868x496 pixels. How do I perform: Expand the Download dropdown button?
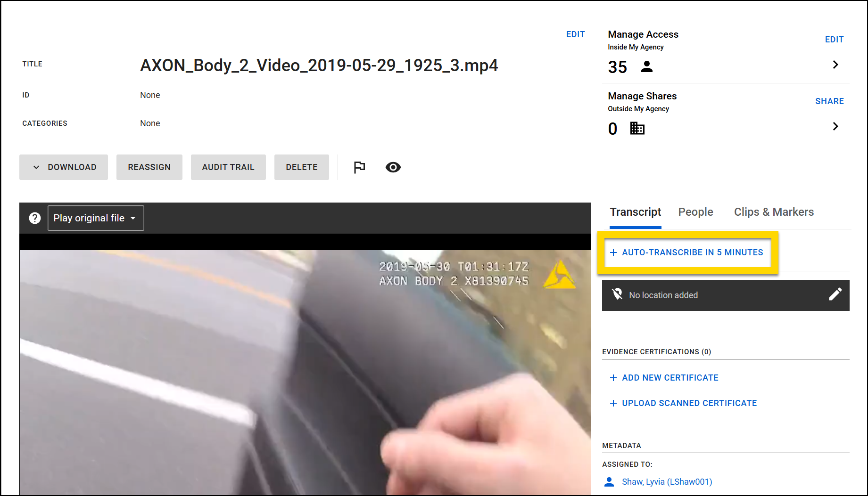[x=64, y=167]
